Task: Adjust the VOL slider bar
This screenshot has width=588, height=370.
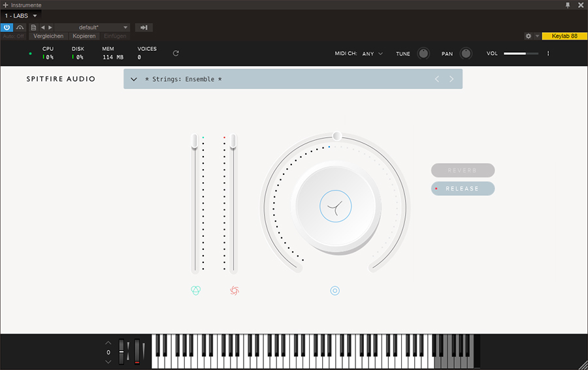Action: click(x=521, y=54)
